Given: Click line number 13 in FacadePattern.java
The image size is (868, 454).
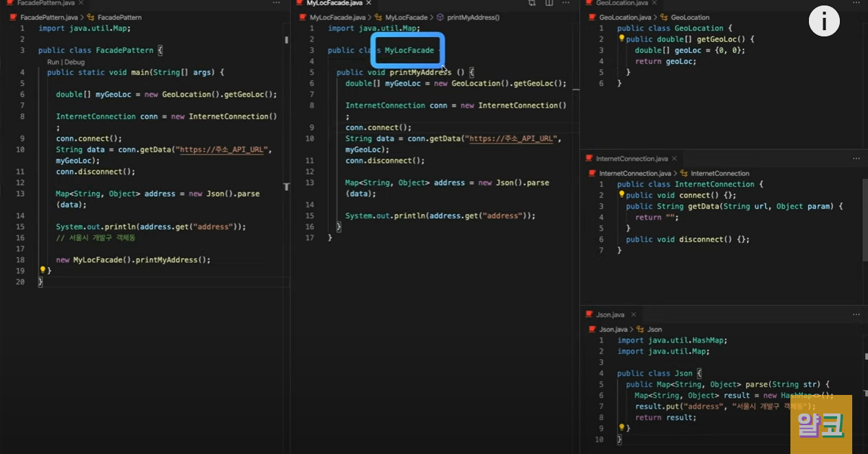Looking at the screenshot, I should pyautogui.click(x=21, y=194).
